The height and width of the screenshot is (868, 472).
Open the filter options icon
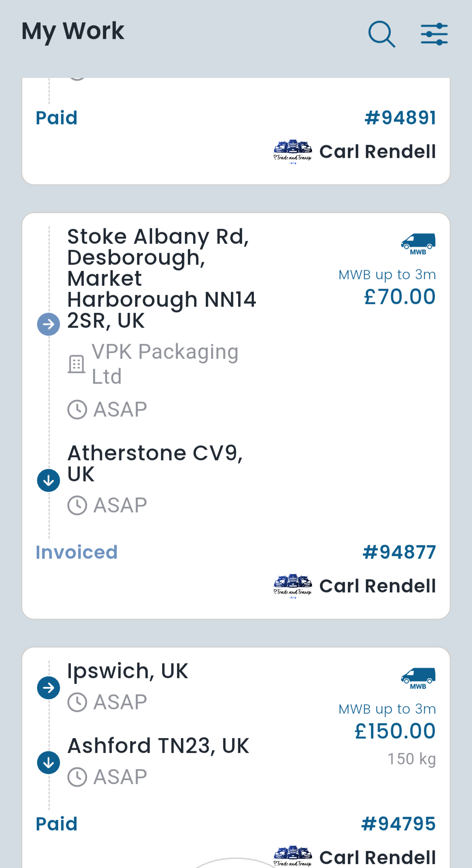(433, 33)
